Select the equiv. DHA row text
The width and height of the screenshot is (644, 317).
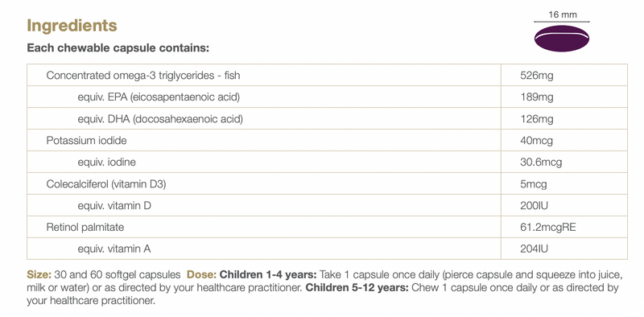pos(160,119)
